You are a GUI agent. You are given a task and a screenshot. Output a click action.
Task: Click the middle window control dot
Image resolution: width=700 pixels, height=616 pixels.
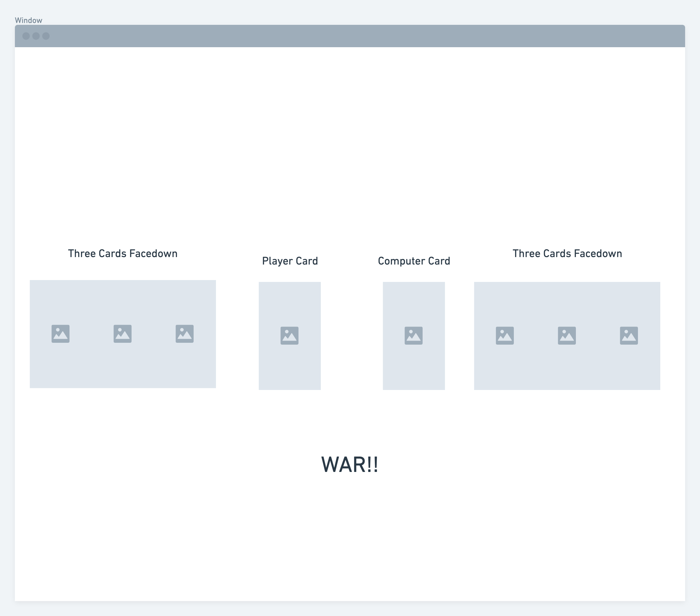[36, 36]
